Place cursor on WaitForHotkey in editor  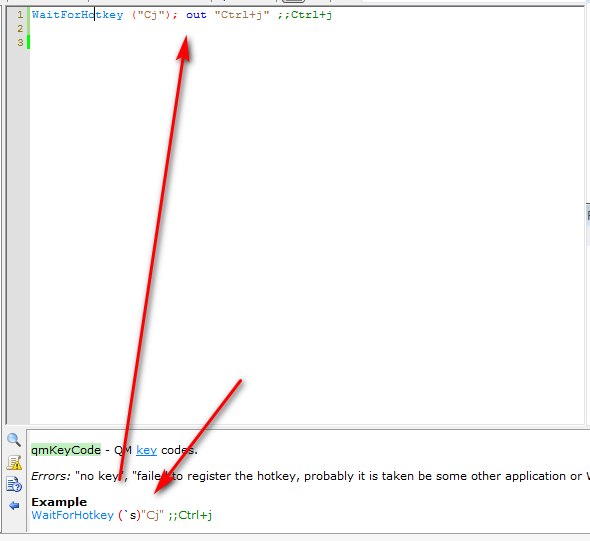click(78, 15)
